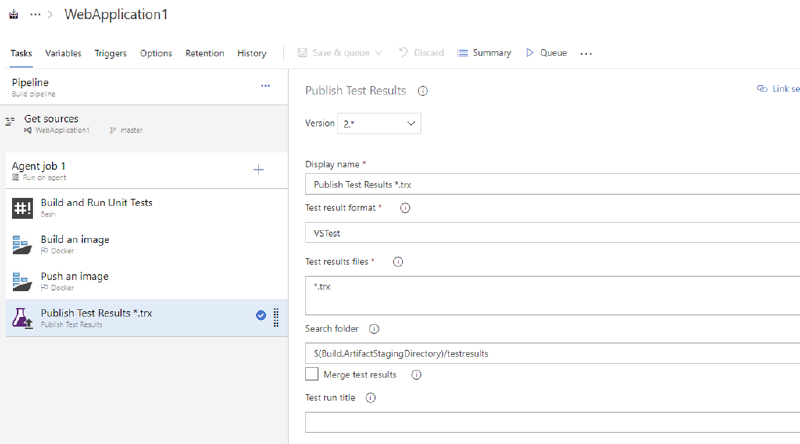Switch to the Variables tab
The image size is (800, 444).
tap(63, 53)
